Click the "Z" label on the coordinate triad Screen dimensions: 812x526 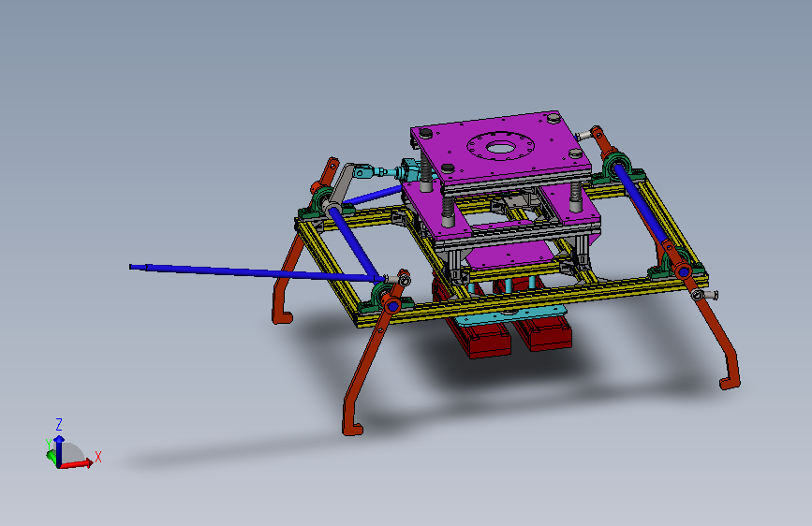(x=59, y=425)
